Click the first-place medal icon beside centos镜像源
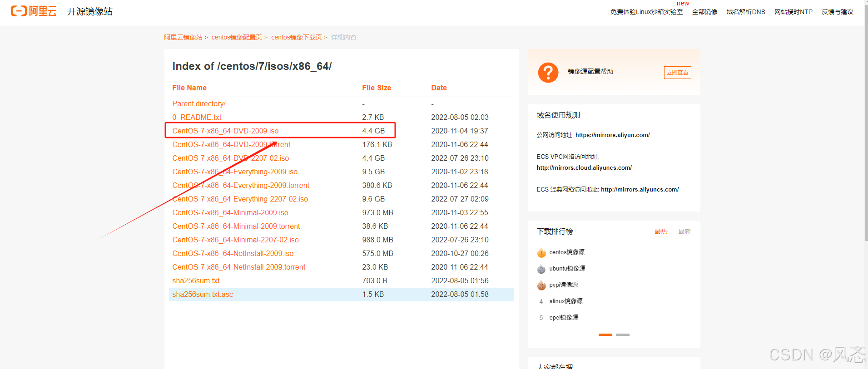This screenshot has width=868, height=369. pyautogui.click(x=541, y=253)
